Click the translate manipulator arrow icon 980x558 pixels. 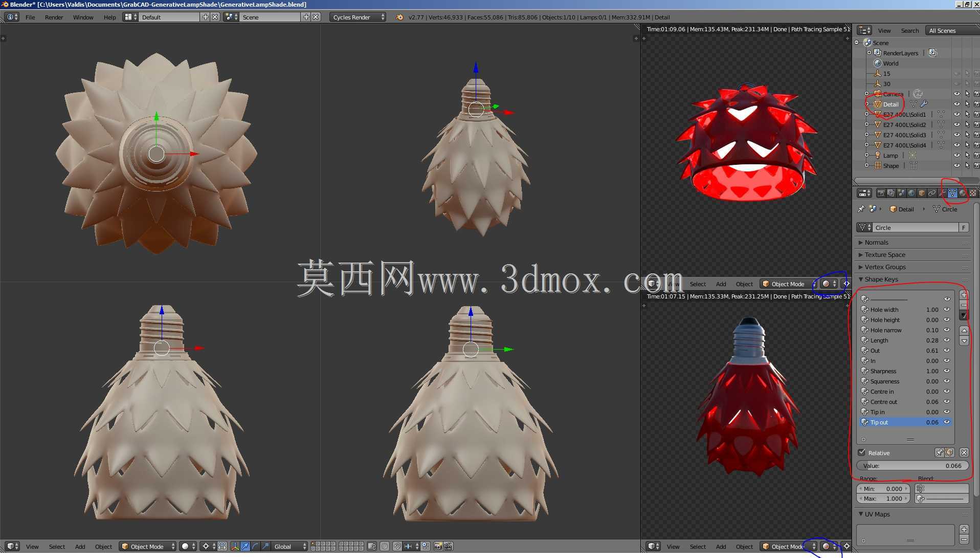click(246, 546)
